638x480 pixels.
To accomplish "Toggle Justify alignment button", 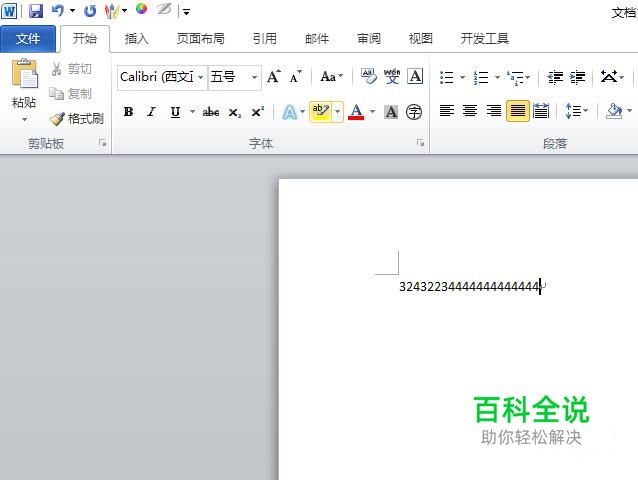I will click(518, 111).
